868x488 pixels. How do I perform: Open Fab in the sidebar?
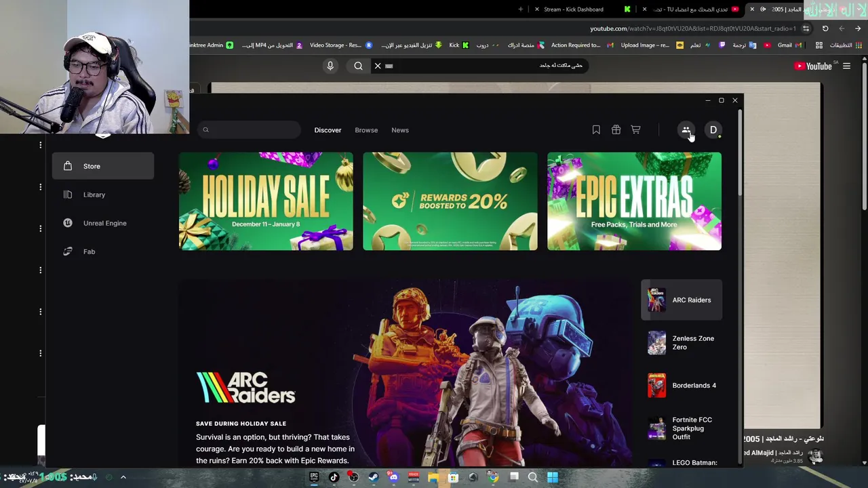tap(103, 251)
